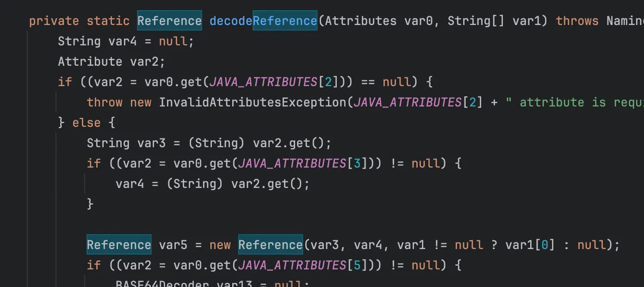
Task: Click JAVA_ATTRIBUTES index 5 constant reference
Action: [291, 265]
